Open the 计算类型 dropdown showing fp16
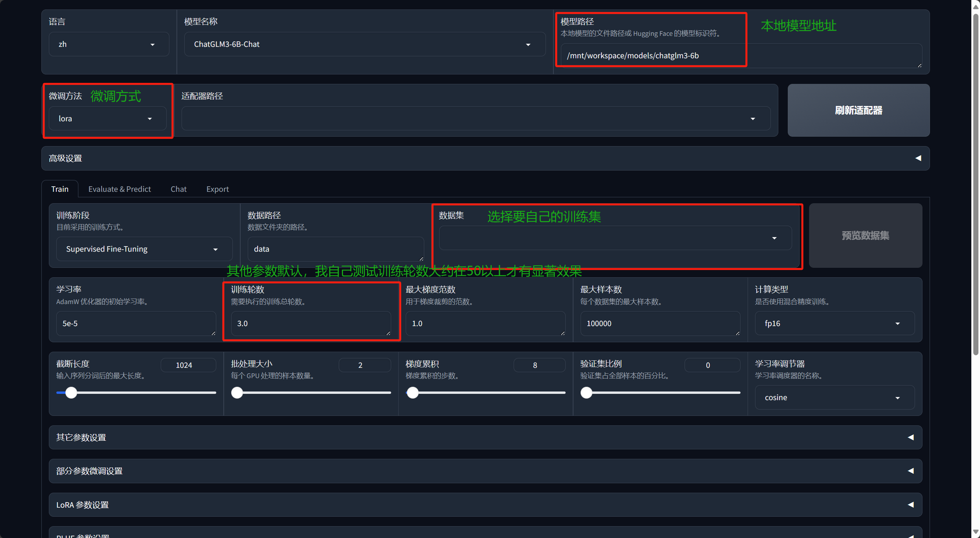This screenshot has width=980, height=538. [835, 323]
